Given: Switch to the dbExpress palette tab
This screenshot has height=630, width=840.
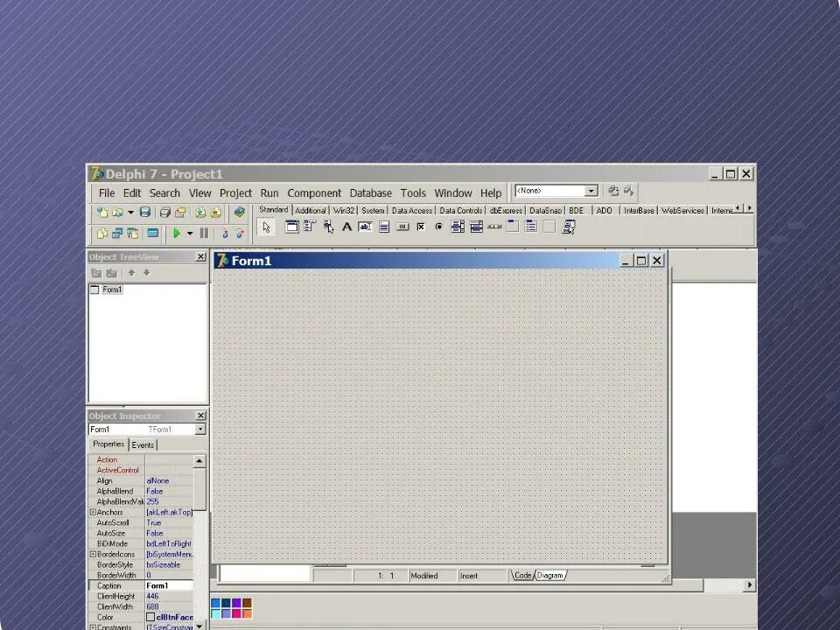Looking at the screenshot, I should 506,211.
